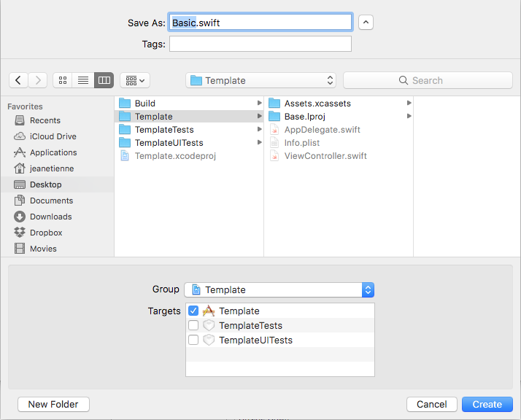Select the Build folder in file browser
This screenshot has height=420, width=521.
(x=144, y=104)
